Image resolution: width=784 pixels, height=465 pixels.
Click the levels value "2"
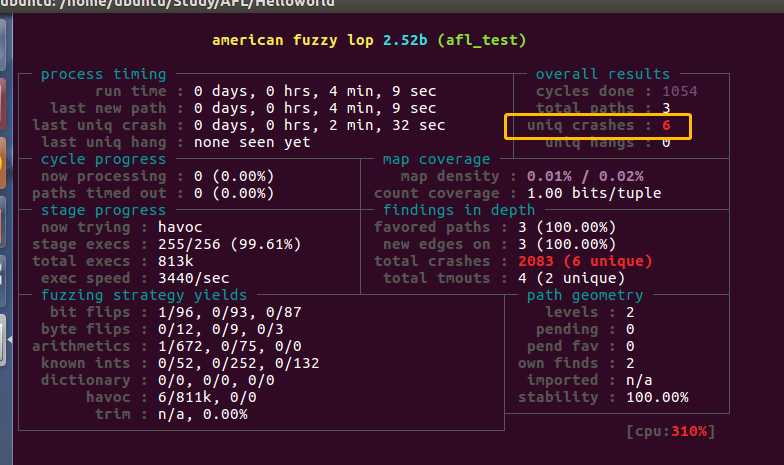pos(630,312)
